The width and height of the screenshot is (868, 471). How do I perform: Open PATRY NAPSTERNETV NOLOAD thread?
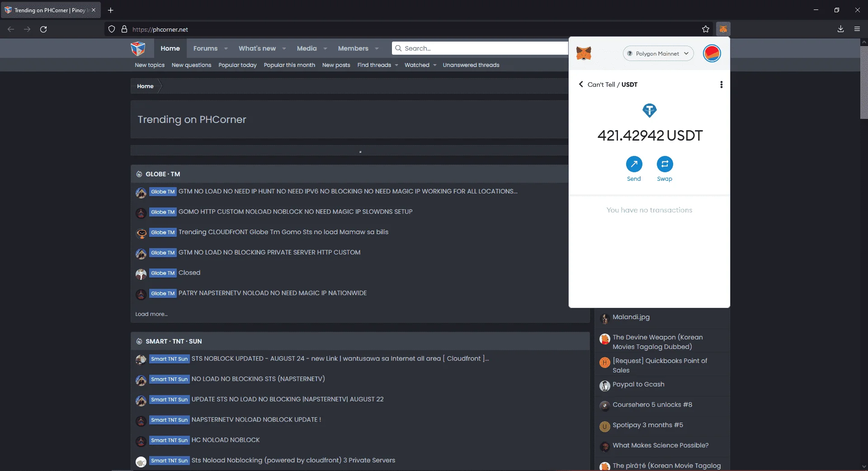click(x=273, y=293)
